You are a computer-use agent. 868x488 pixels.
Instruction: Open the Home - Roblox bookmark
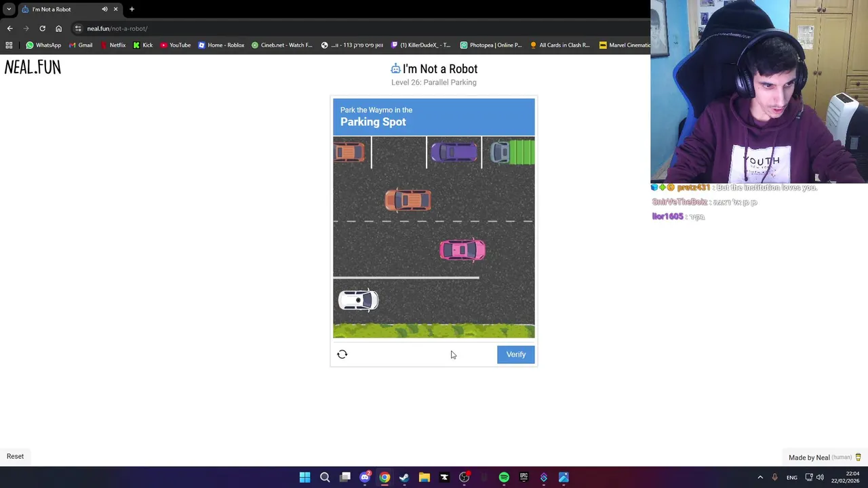coord(221,45)
